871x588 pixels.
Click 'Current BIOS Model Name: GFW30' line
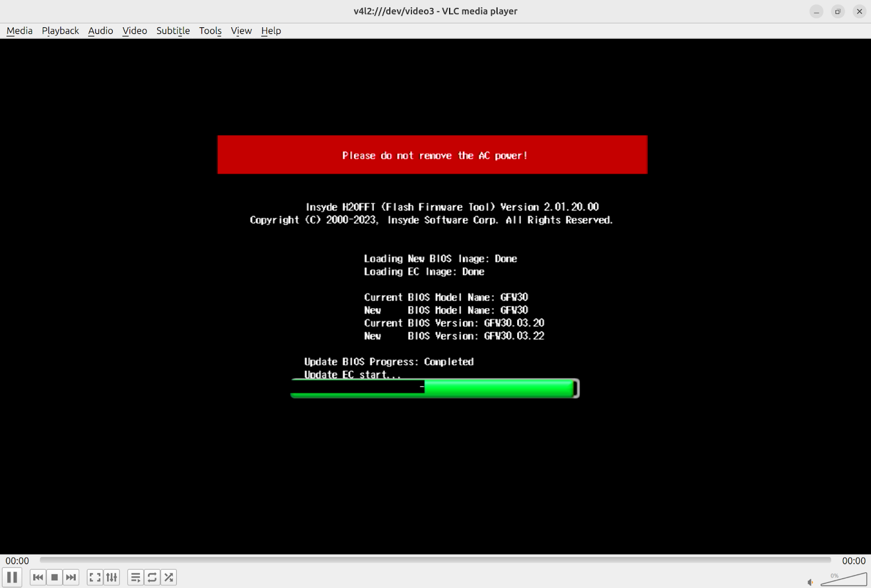click(446, 297)
